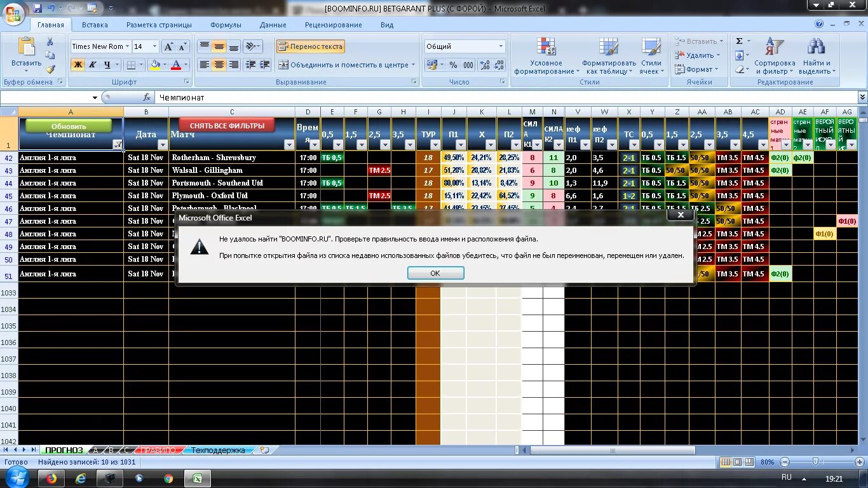The image size is (868, 488).
Task: Select the ПРАВИЛО sheet tab
Action: [158, 450]
